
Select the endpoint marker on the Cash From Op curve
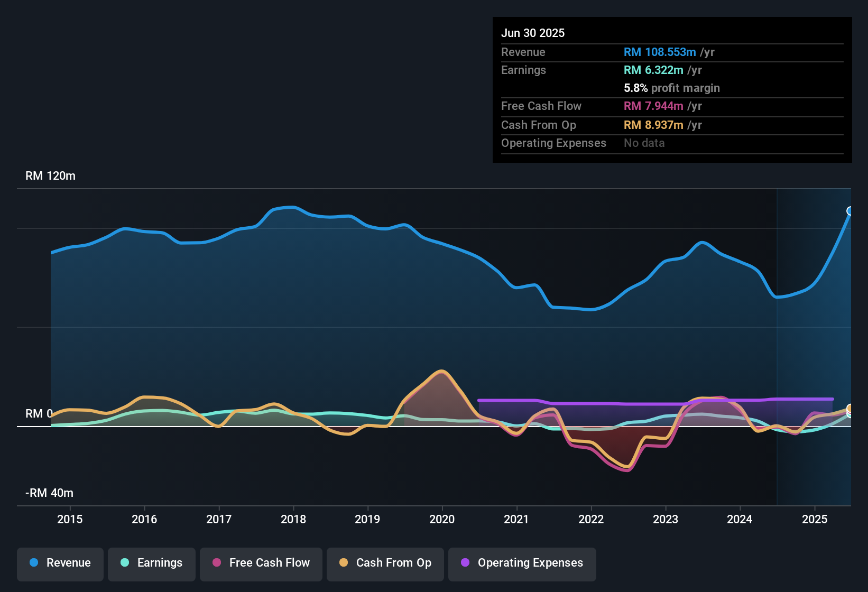[849, 409]
